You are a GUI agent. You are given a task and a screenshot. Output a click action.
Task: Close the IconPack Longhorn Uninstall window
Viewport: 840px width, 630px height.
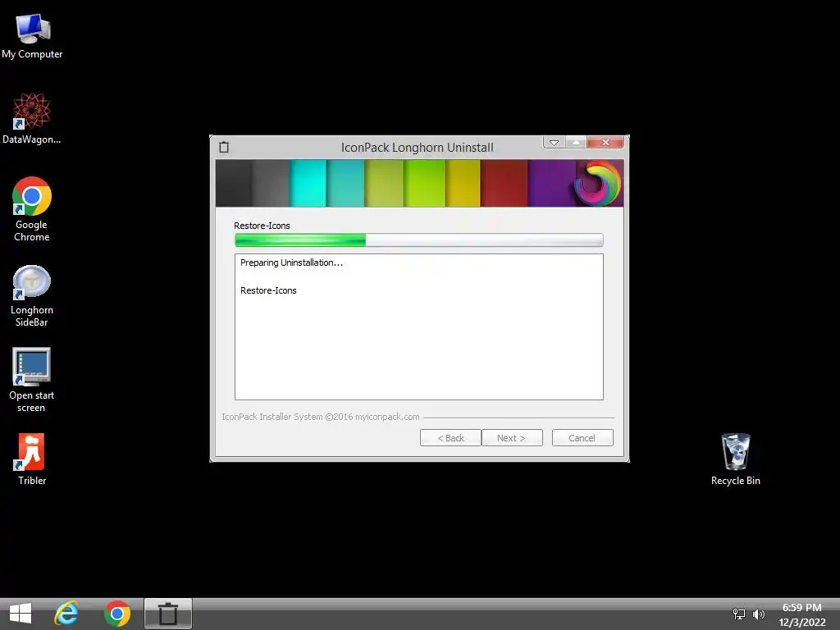tap(605, 143)
